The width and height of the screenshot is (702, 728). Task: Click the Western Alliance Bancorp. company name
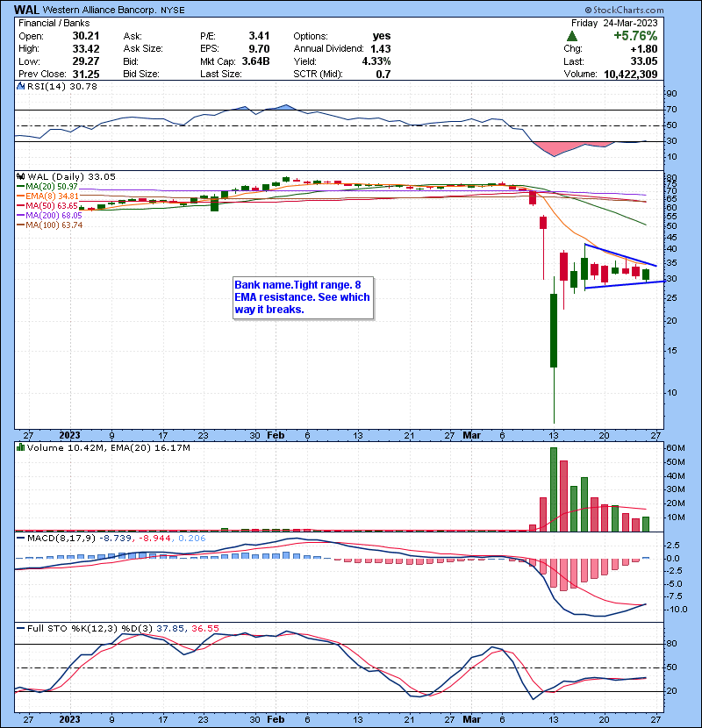pyautogui.click(x=99, y=10)
